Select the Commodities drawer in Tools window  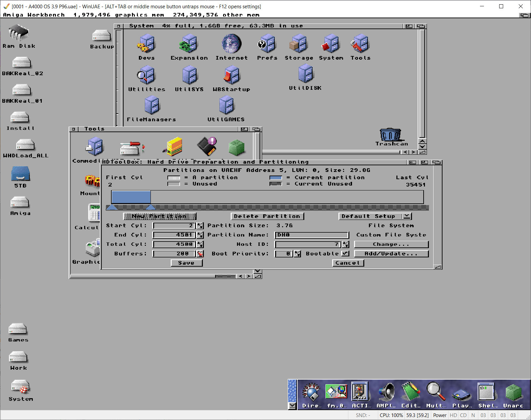(x=95, y=146)
